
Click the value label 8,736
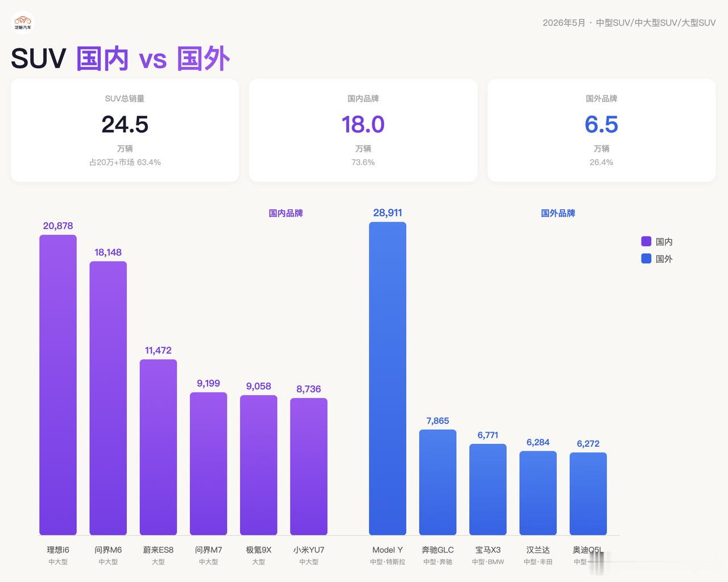309,389
